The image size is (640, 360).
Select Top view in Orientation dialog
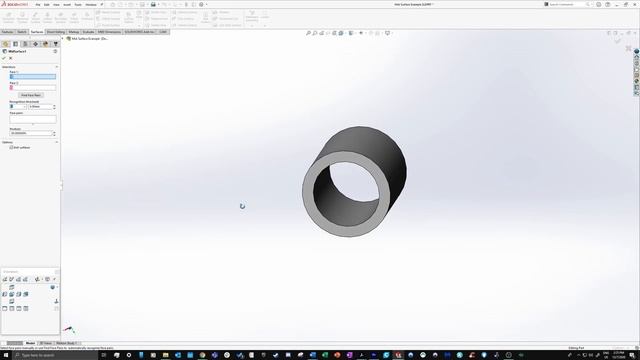click(x=12, y=287)
